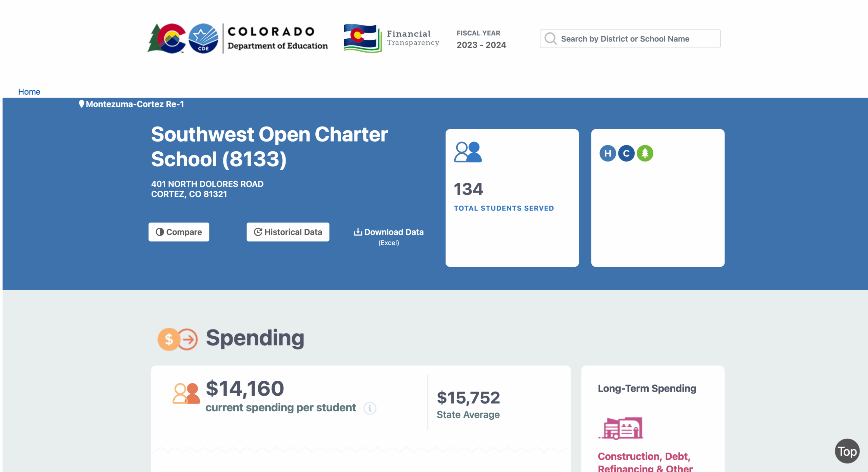Viewport: 868px width, 472px height.
Task: Open Historical Data
Action: tap(288, 232)
